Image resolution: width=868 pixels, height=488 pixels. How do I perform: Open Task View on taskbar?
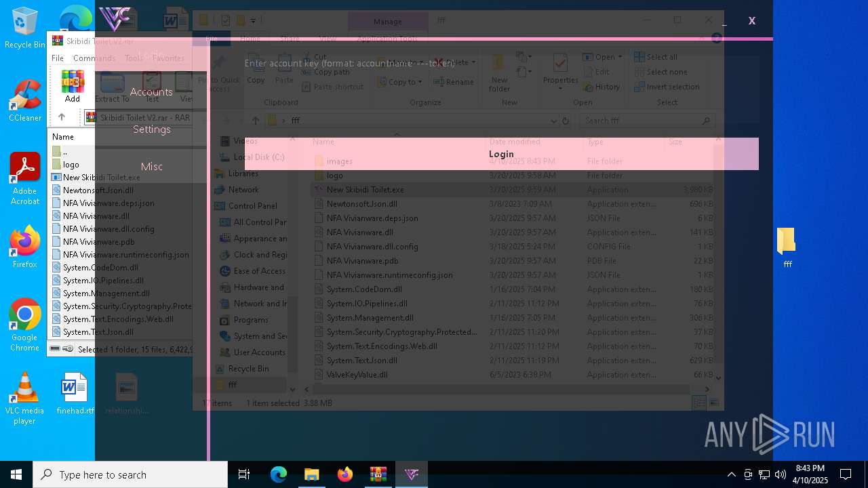point(244,474)
